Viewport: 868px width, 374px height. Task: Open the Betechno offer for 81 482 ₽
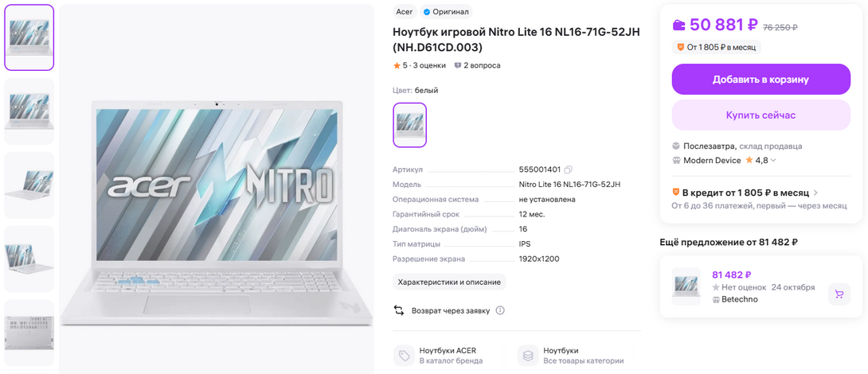click(731, 275)
